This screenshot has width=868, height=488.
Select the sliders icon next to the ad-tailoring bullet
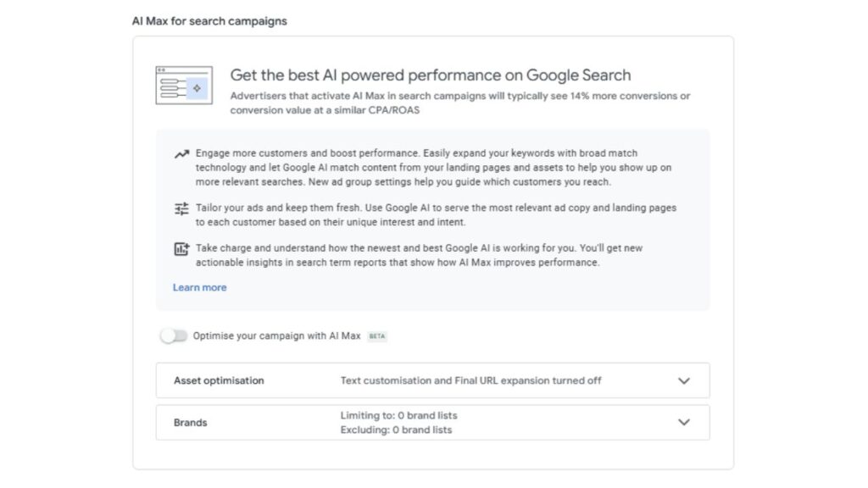(x=181, y=208)
